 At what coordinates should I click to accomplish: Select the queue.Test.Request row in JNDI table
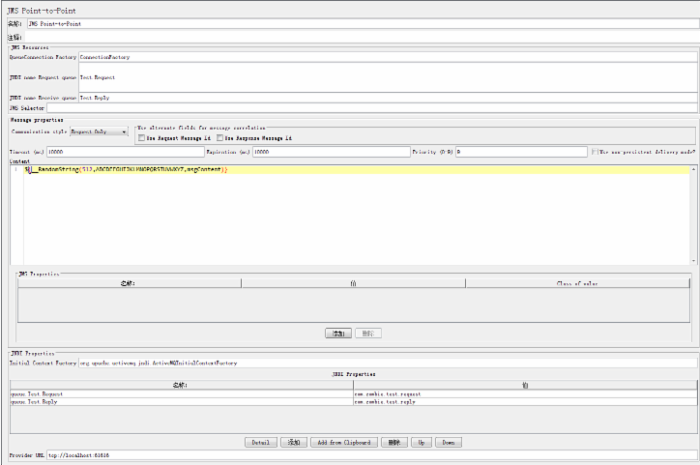(x=180, y=394)
